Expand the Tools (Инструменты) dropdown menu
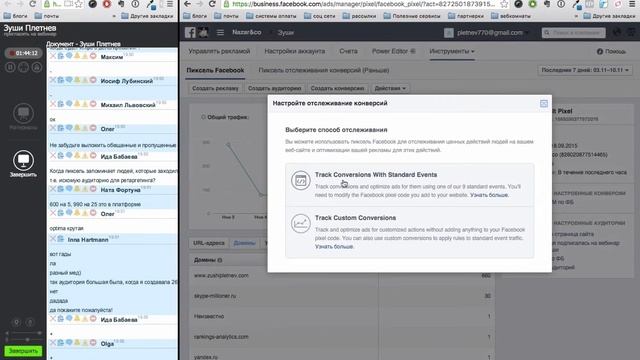 click(x=451, y=51)
